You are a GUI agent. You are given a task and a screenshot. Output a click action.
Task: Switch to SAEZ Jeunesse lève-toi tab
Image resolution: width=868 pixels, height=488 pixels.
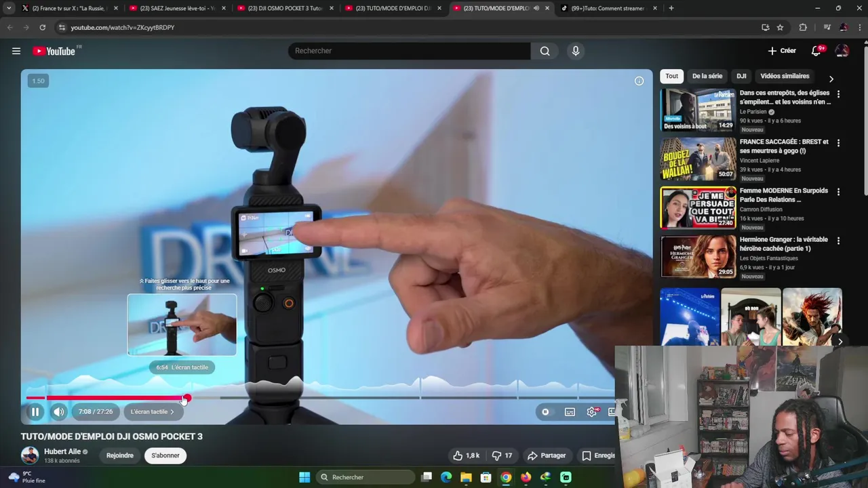coord(177,8)
